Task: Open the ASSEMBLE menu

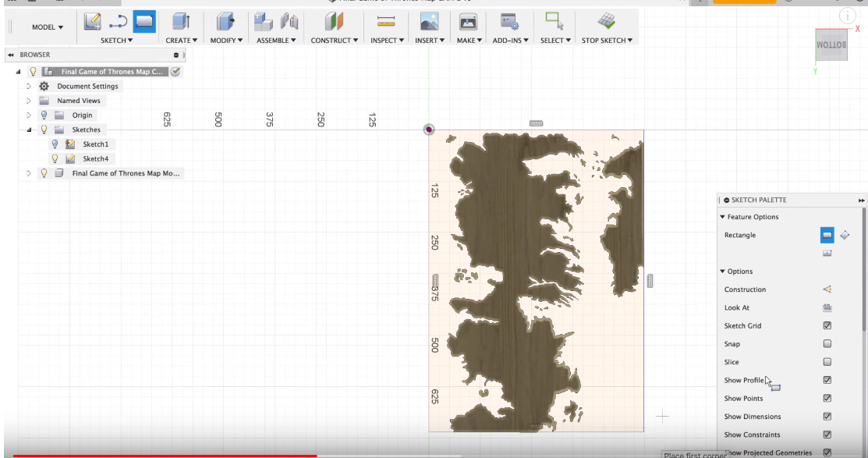Action: tap(276, 41)
